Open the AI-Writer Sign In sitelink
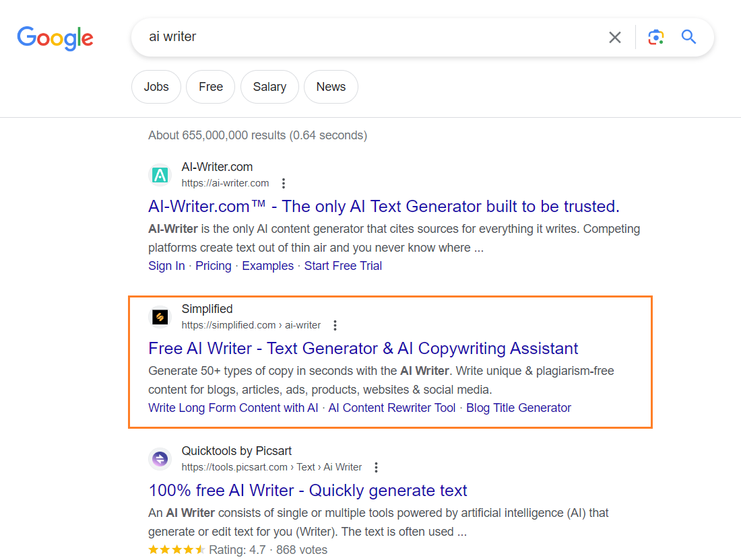Screen dimensions: 741x560 [x=166, y=266]
